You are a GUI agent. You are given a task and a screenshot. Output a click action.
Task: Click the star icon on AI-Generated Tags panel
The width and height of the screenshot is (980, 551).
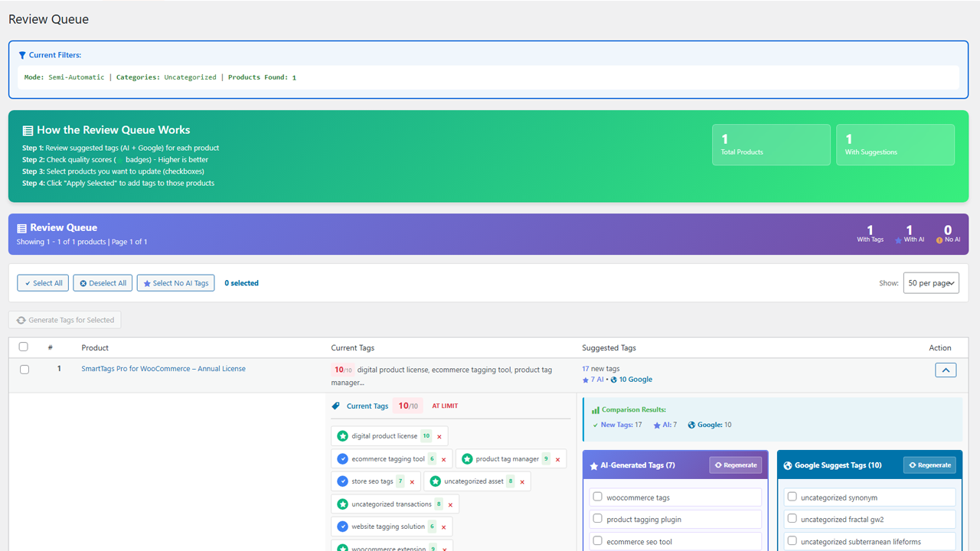(x=595, y=465)
